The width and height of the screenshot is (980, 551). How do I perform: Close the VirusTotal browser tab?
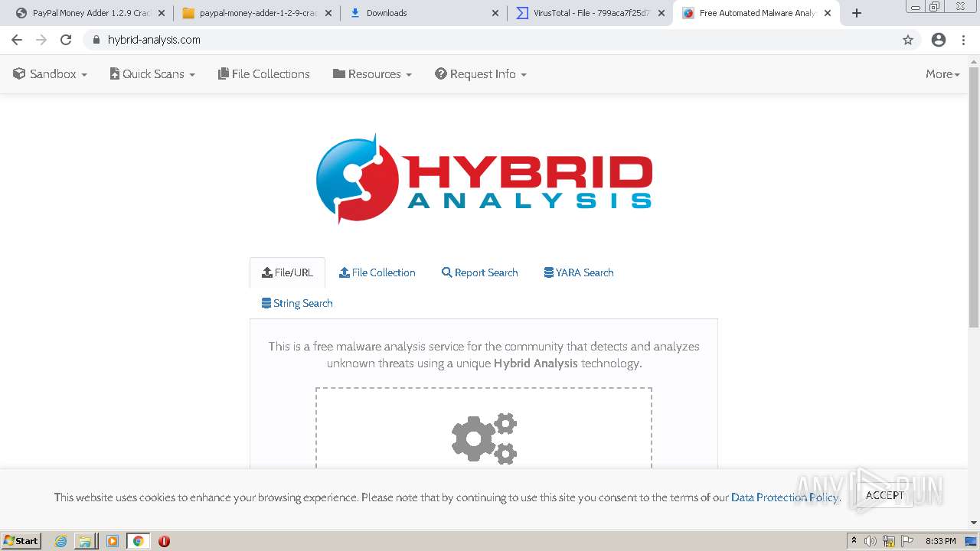coord(661,13)
